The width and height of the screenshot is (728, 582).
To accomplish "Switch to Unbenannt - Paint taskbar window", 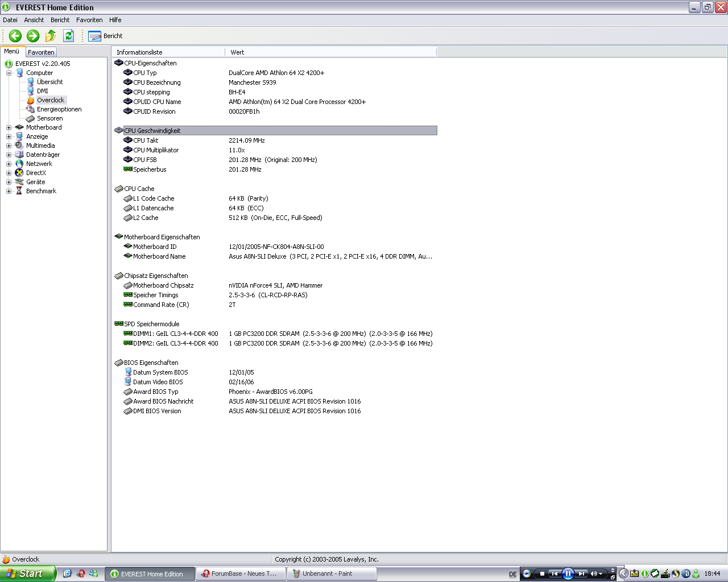I will (331, 574).
